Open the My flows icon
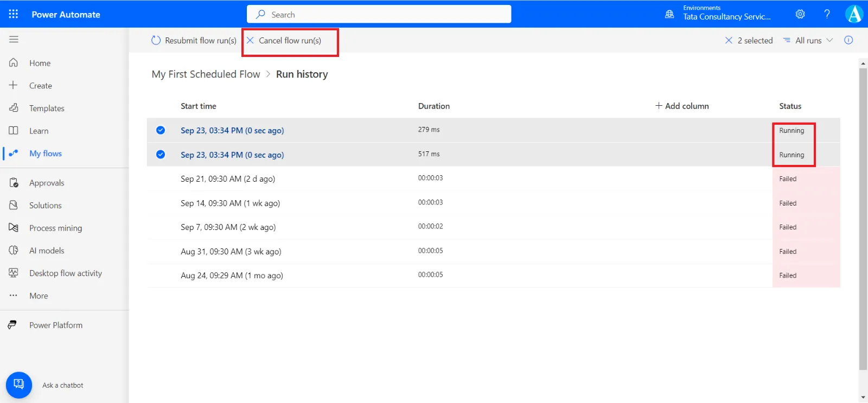 tap(14, 153)
